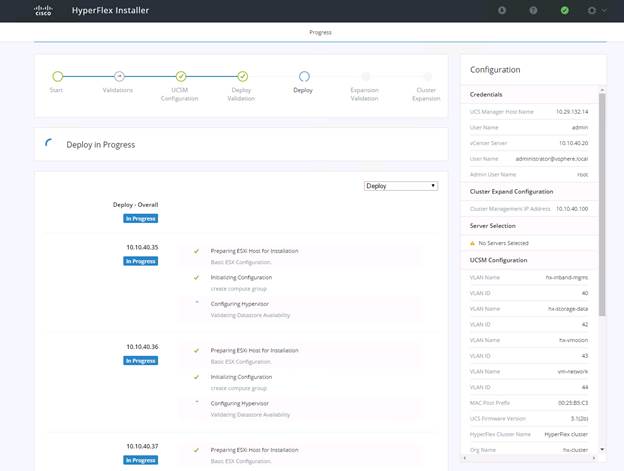Click the Cisco logo in the header
Screen dimensions: 624x471
43,10
